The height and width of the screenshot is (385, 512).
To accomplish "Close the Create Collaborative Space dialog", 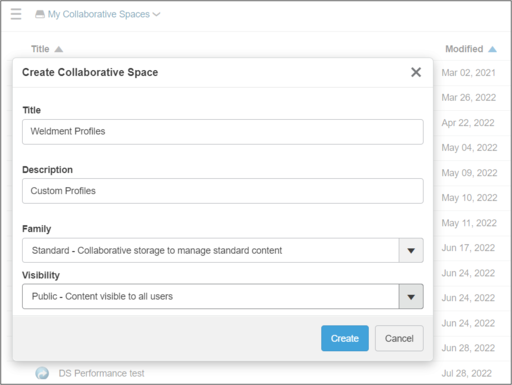I will 416,72.
